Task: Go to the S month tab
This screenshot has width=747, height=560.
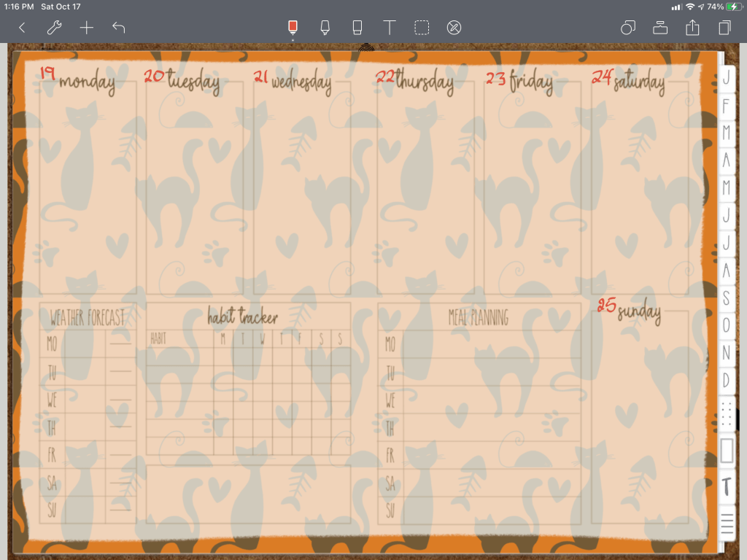Action: pyautogui.click(x=726, y=298)
